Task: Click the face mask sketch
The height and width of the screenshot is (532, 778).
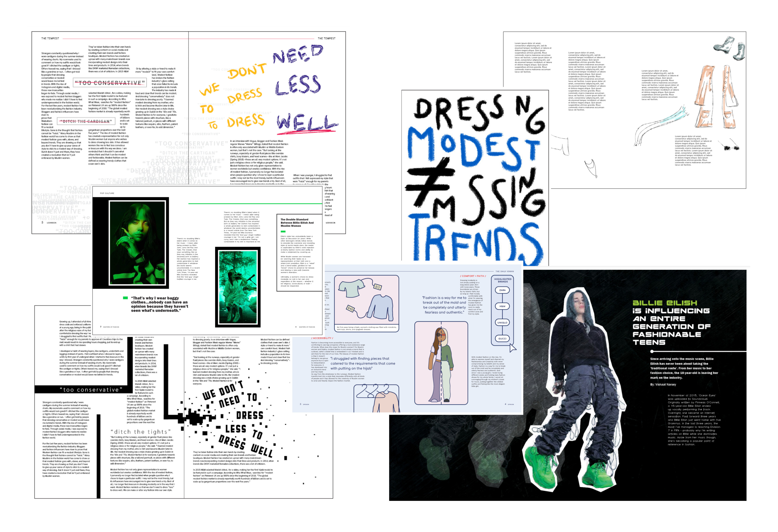Action: click(x=591, y=168)
